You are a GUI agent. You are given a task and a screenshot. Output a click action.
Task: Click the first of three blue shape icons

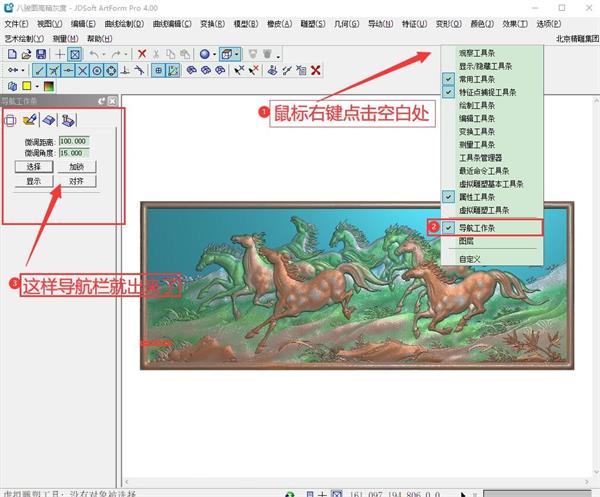pyautogui.click(x=191, y=70)
